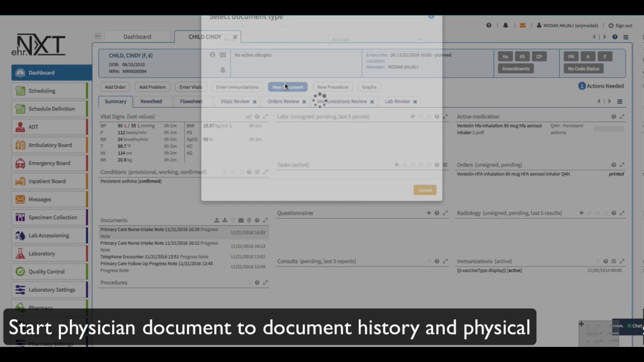The width and height of the screenshot is (644, 362).
Task: Click the No Code Status button
Action: coord(584,69)
